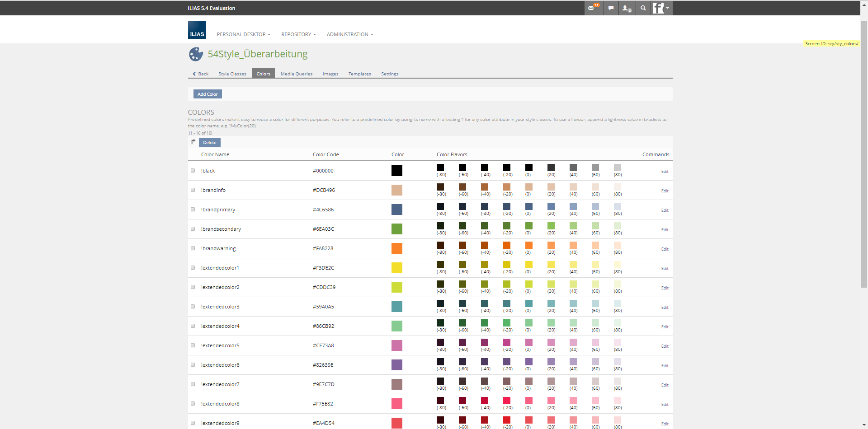Screen dimensions: 868x429
Task: Tick the checkbox for !brandprimary
Action: [193, 210]
